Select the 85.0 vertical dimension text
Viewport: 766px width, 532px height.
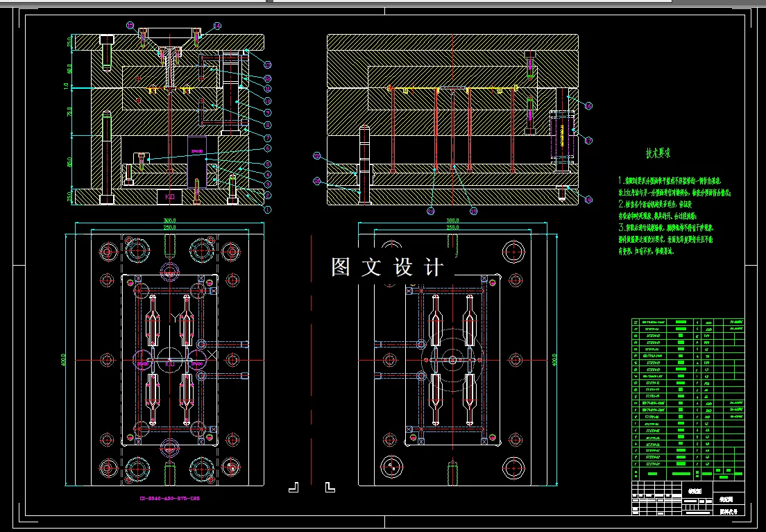(x=69, y=162)
